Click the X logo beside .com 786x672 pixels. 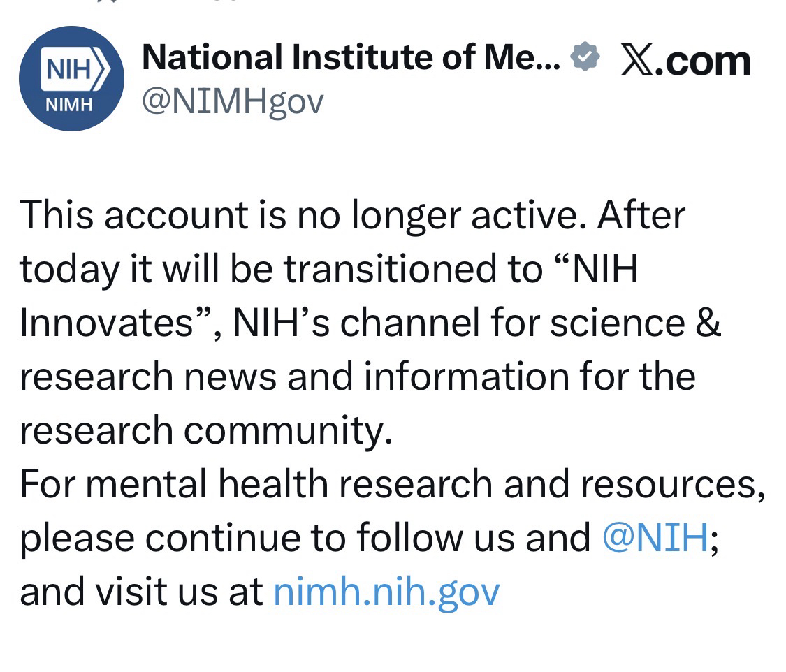(636, 61)
